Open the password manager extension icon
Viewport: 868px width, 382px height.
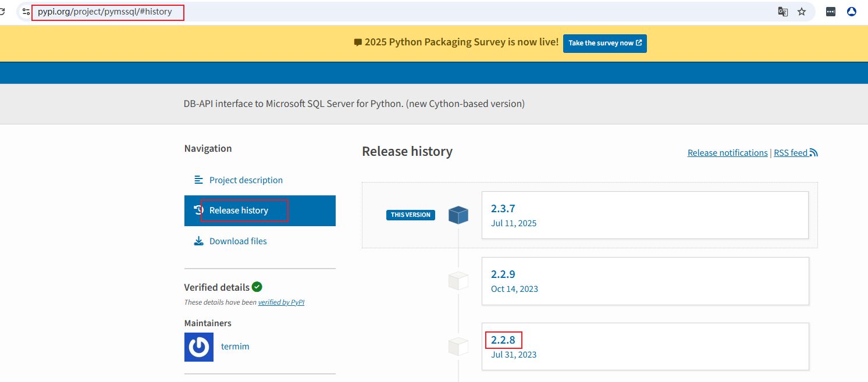click(x=831, y=12)
